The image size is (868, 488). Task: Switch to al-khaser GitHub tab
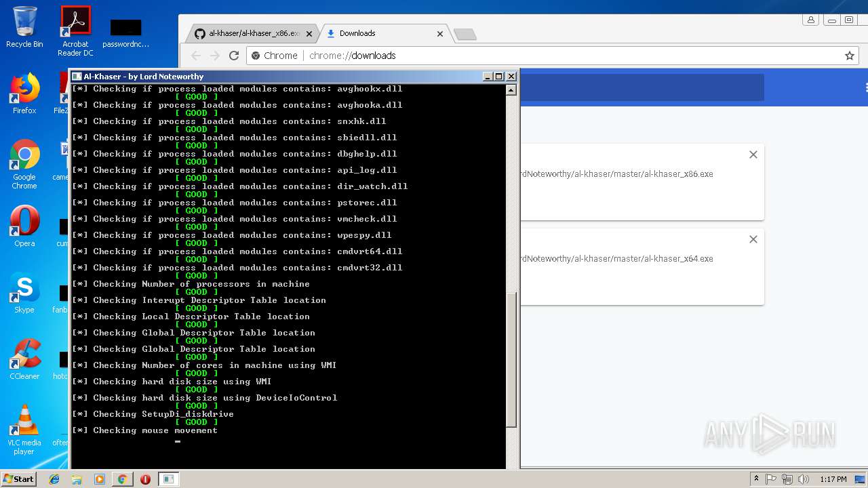(x=252, y=33)
